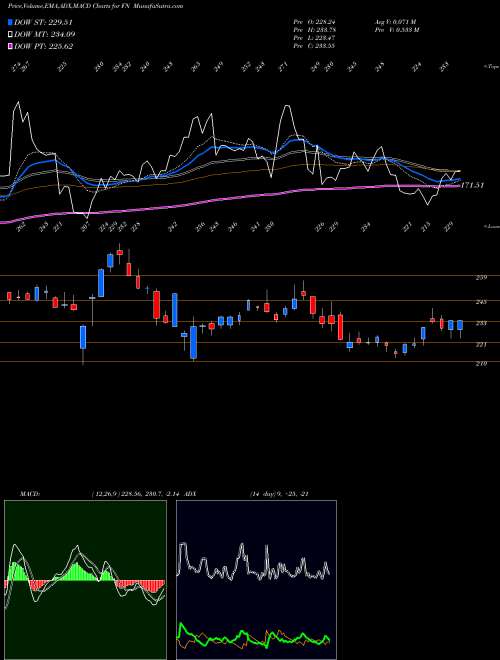Click inside the dark blue ADX panel
The height and width of the screenshot is (660, 500).
(x=256, y=580)
